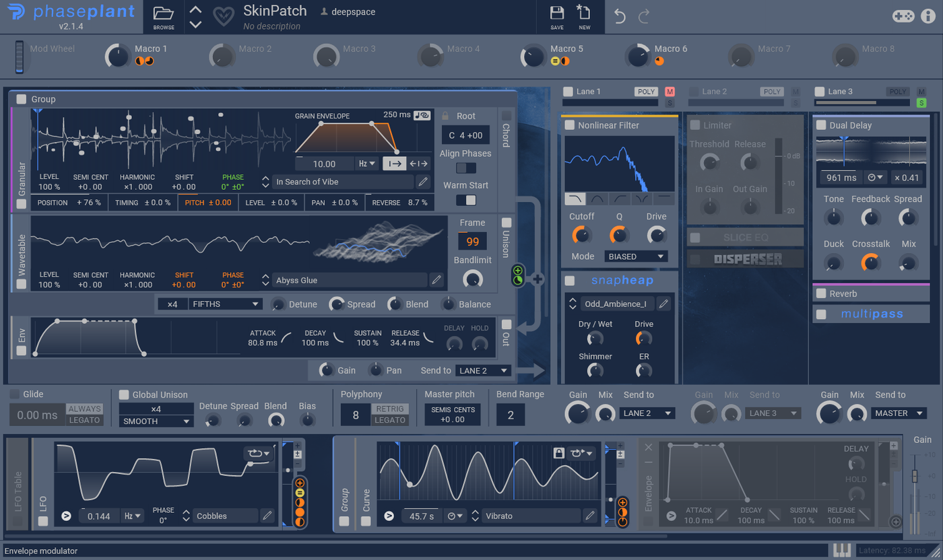Toggle the Glide checkbox
This screenshot has height=560, width=943.
[x=14, y=394]
